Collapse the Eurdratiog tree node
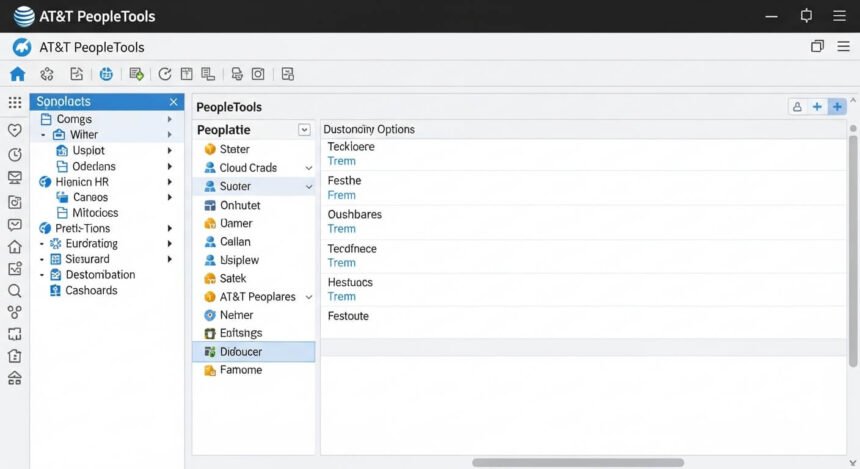860x469 pixels. point(42,244)
